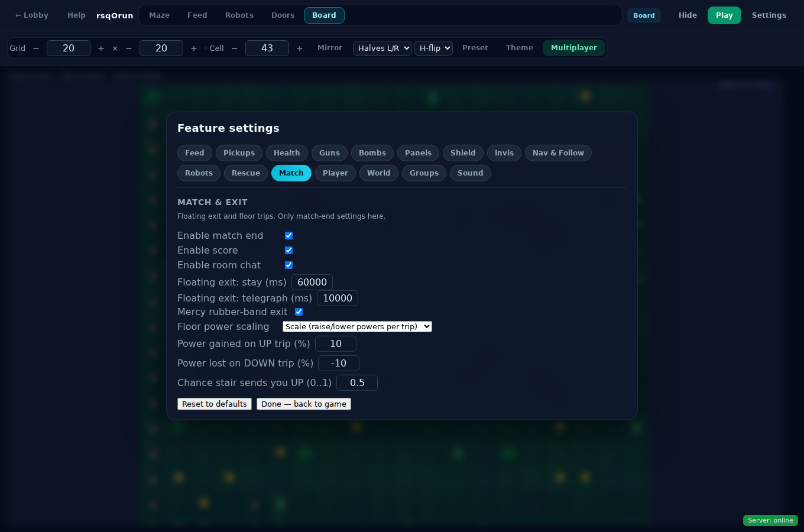Select the Pickups settings category
The width and height of the screenshot is (804, 532).
[239, 153]
